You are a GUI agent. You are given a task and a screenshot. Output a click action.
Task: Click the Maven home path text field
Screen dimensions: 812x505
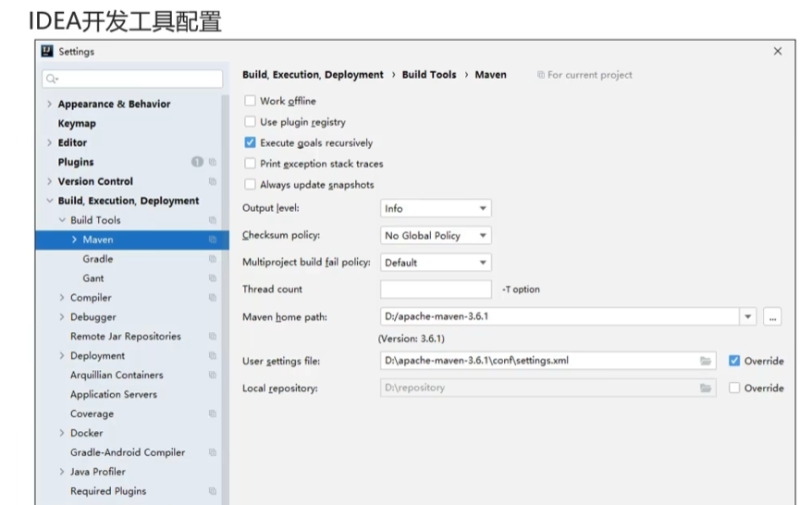tap(560, 316)
